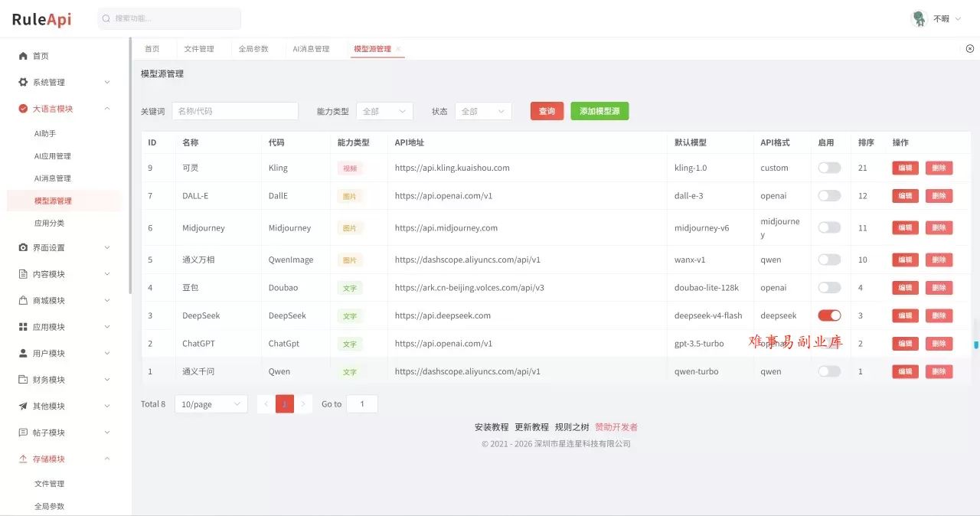Open 应用分类 in the sidebar
The image size is (980, 516).
tap(50, 223)
